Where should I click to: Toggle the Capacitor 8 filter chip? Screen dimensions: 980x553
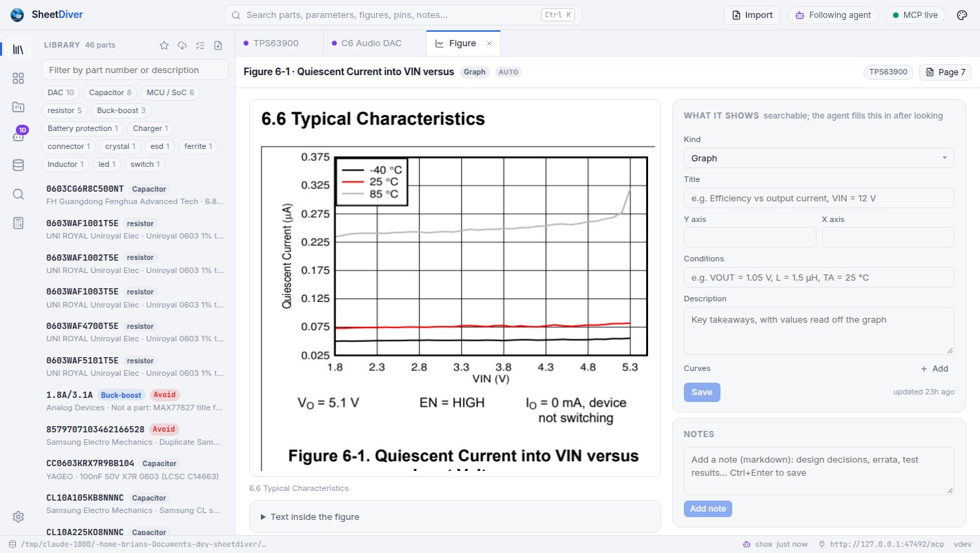[110, 92]
